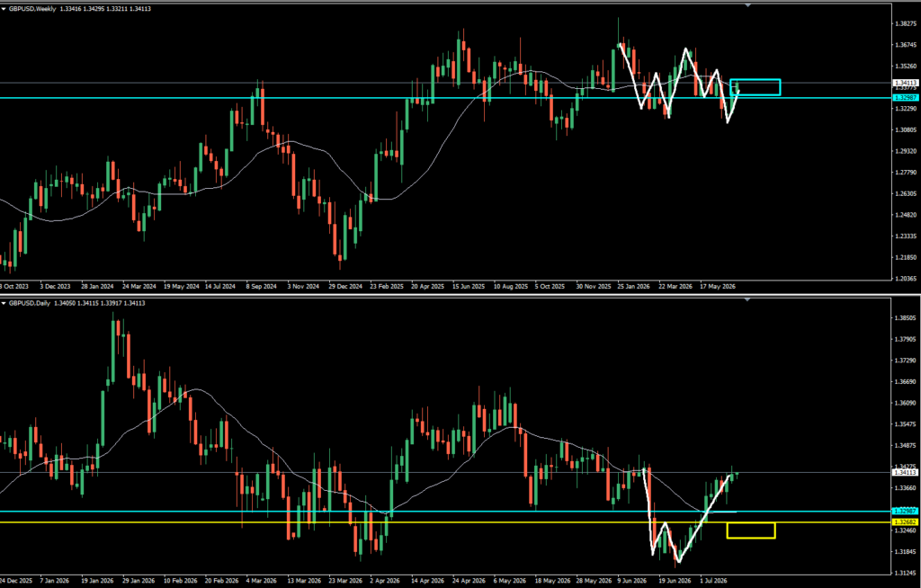
Task: Click the chart shift marker atop Daily chart
Action: click(x=747, y=299)
